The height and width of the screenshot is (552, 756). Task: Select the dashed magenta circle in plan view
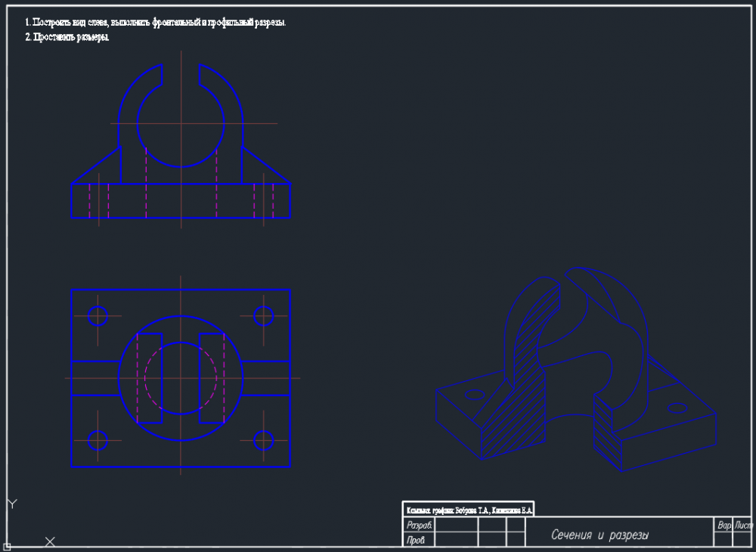(181, 378)
